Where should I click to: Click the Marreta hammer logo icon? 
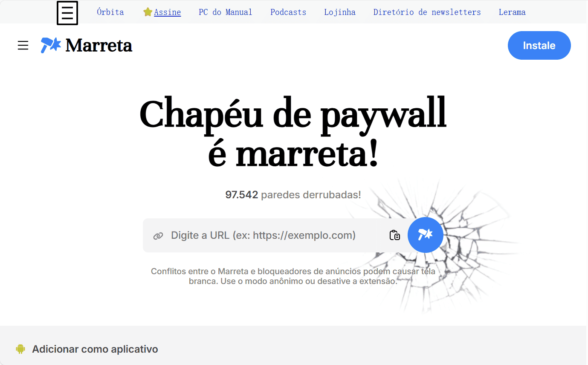(50, 44)
